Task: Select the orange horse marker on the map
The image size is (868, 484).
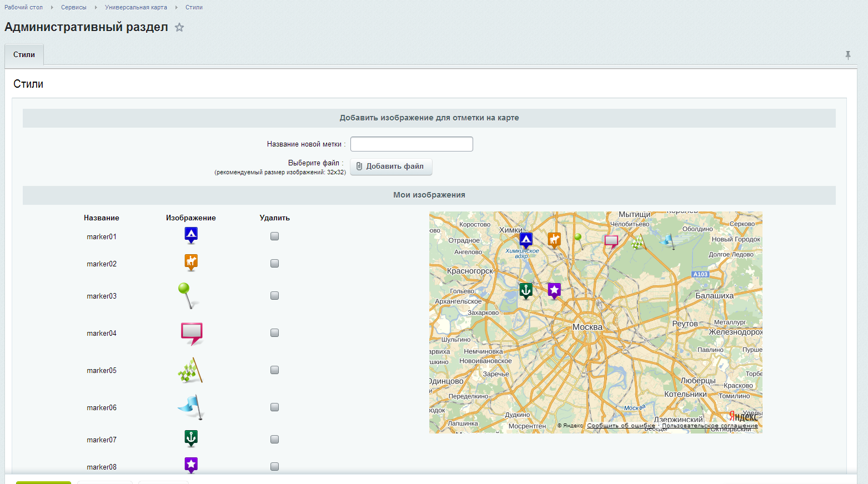Action: [554, 241]
